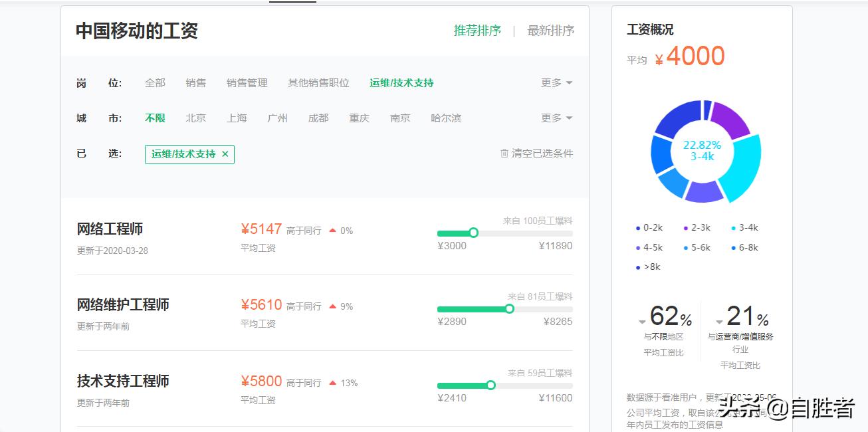Click the max salary ¥11890

[556, 246]
